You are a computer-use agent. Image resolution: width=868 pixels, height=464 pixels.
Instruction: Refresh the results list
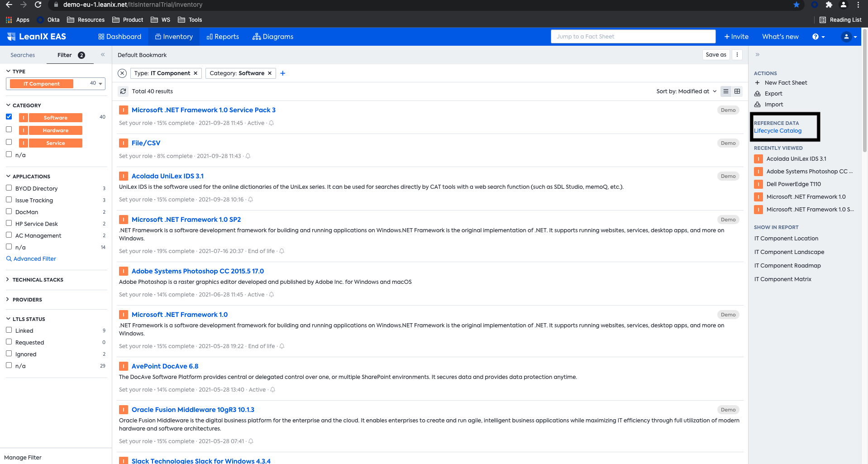(x=123, y=91)
